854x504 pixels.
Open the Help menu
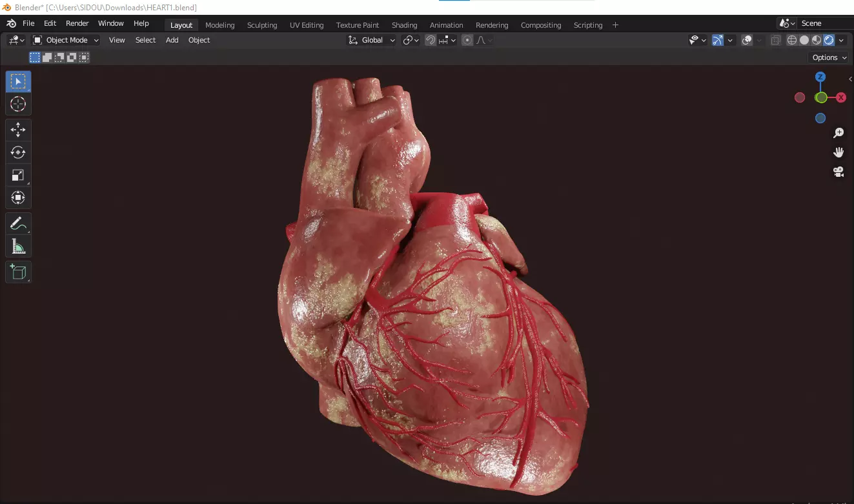[141, 23]
